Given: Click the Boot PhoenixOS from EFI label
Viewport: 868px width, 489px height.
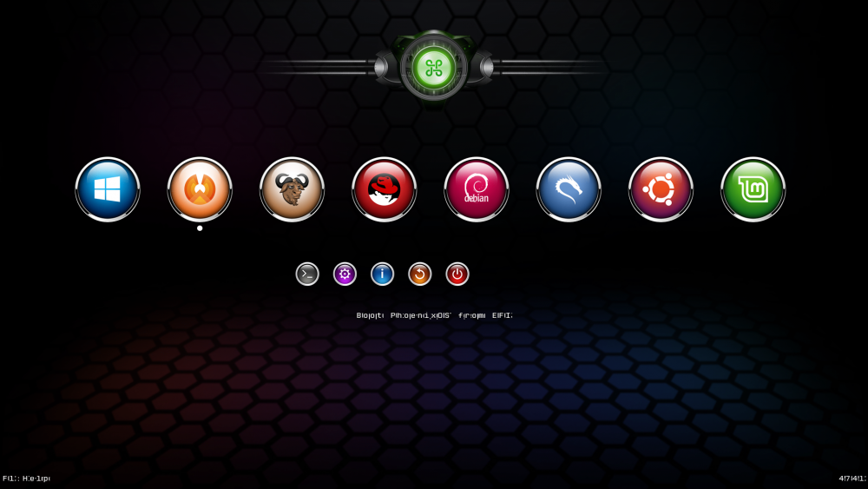Looking at the screenshot, I should click(435, 315).
